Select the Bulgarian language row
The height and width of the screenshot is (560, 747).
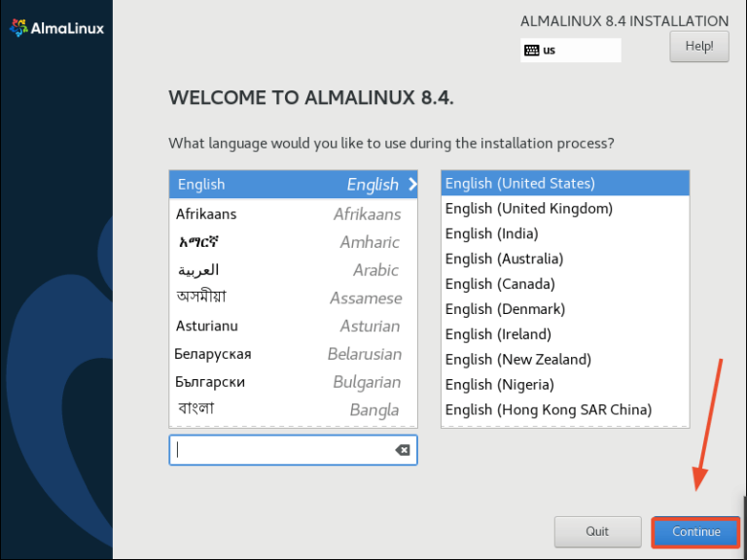pyautogui.click(x=293, y=382)
